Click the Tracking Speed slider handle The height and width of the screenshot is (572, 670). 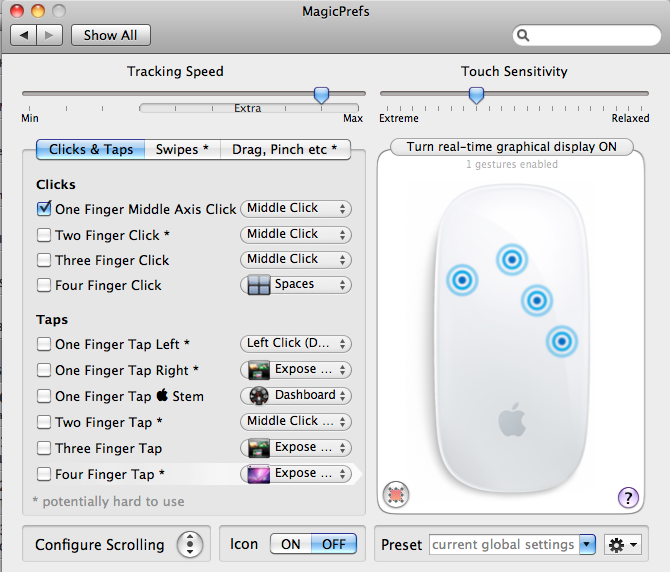321,95
